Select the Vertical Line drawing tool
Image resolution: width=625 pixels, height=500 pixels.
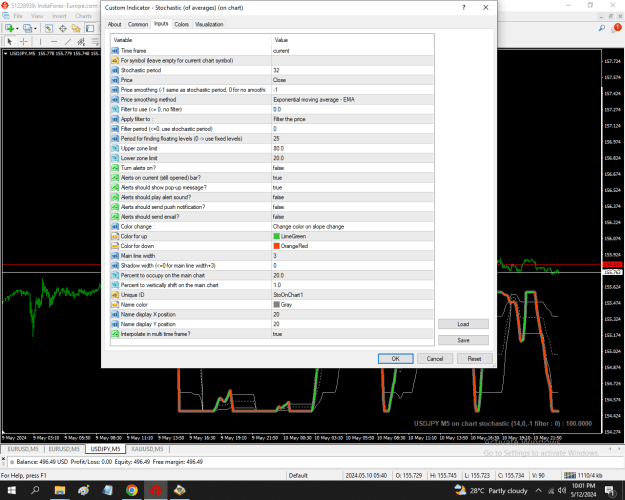tap(40, 41)
